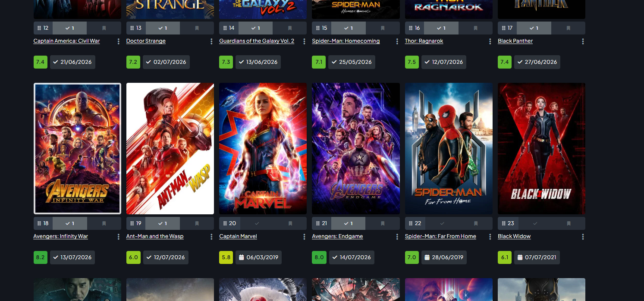Toggle watched checkmark for Black Widow
Viewport: 644px width, 301px height.
(x=535, y=223)
